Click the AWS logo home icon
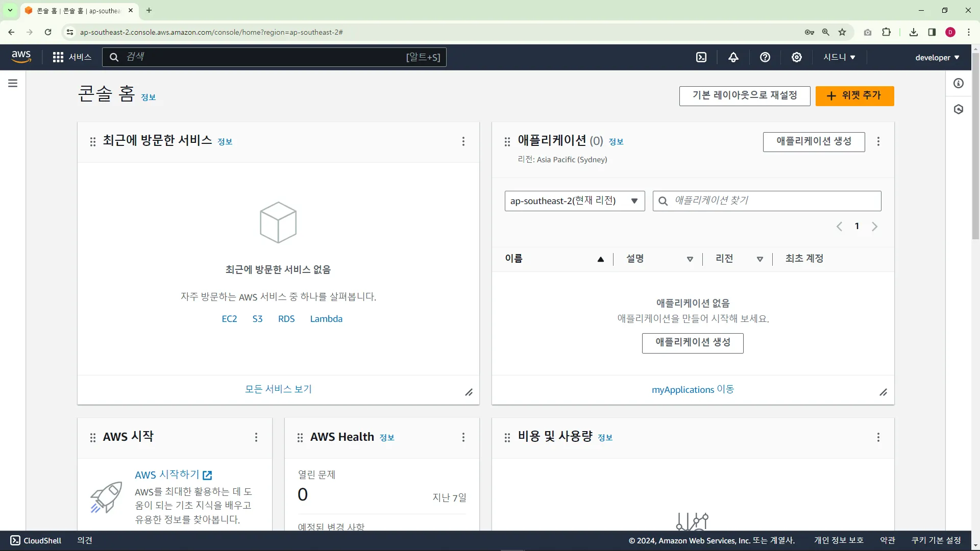Screen dimensions: 980x551 click(21, 57)
